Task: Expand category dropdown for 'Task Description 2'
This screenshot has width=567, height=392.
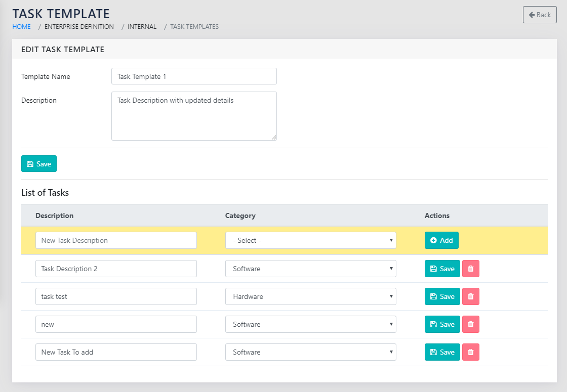Action: 310,269
